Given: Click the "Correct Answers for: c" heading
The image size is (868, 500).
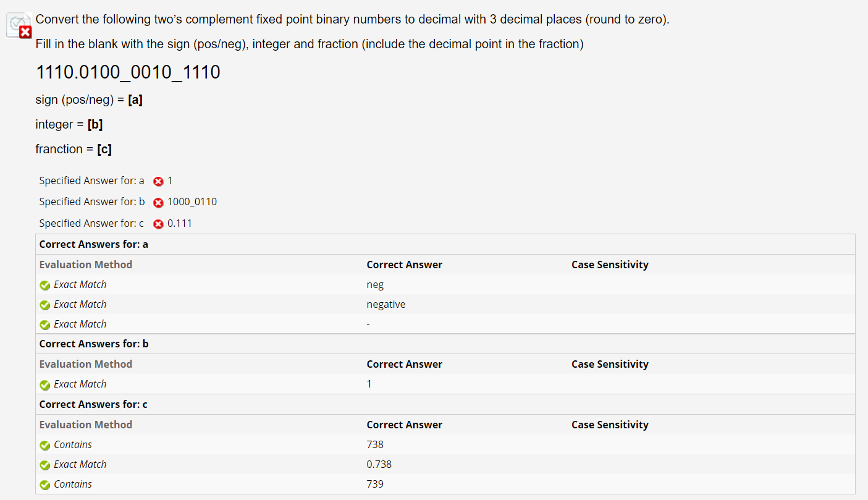Looking at the screenshot, I should coord(93,404).
